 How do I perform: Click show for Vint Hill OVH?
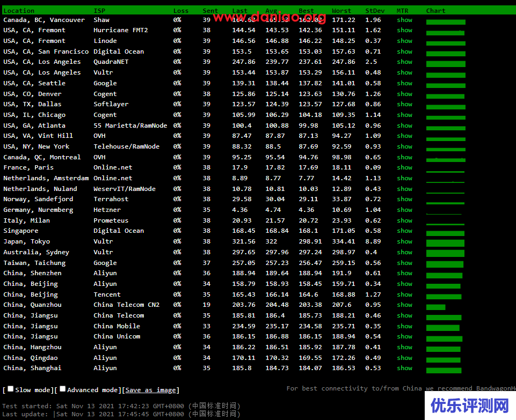(x=404, y=136)
